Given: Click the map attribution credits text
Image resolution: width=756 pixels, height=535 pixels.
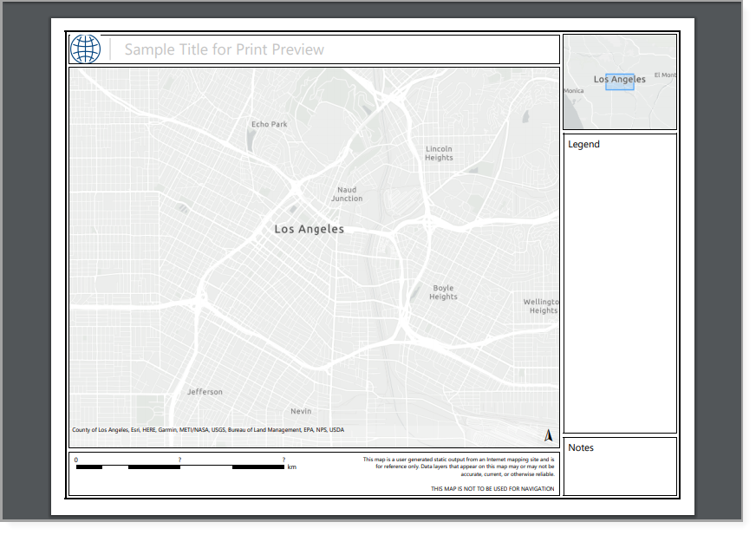Looking at the screenshot, I should (x=208, y=430).
